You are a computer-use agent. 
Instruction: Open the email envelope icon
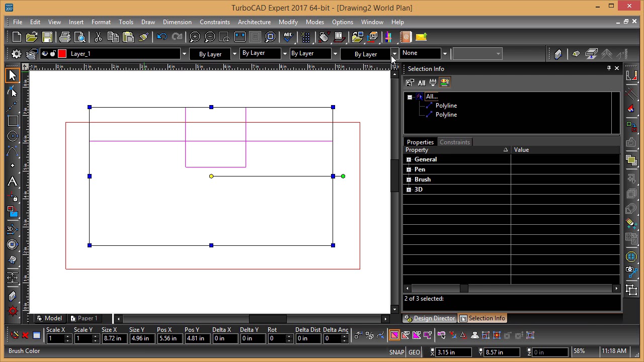coord(421,37)
